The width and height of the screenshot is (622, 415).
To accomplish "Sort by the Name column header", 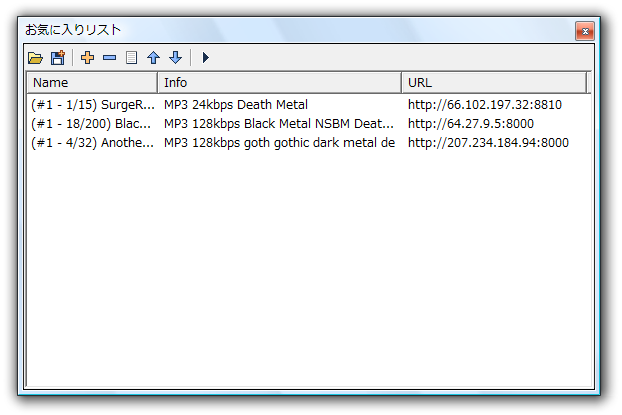I will point(92,83).
